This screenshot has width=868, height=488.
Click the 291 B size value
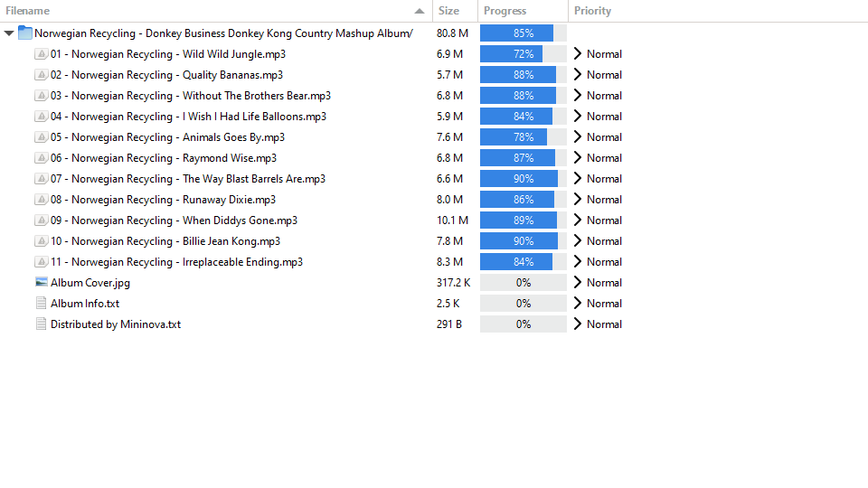tap(449, 324)
